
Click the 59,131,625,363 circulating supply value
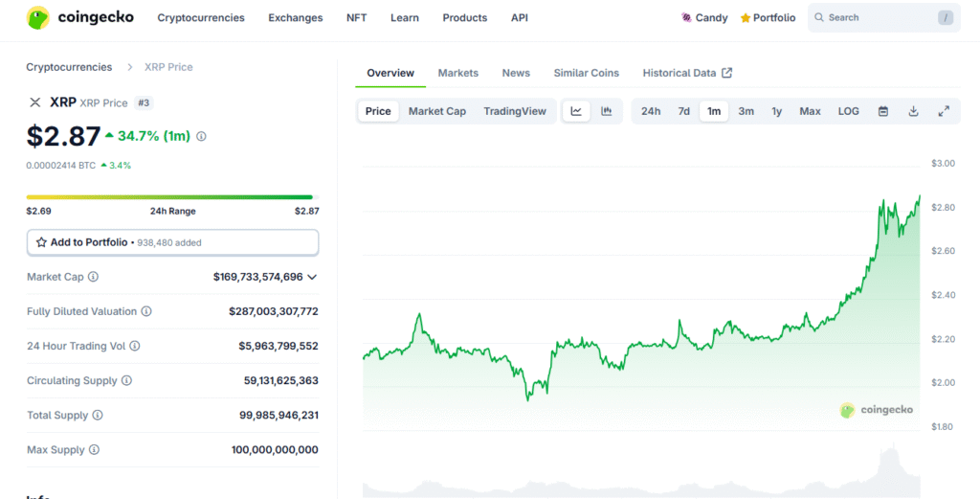[280, 380]
